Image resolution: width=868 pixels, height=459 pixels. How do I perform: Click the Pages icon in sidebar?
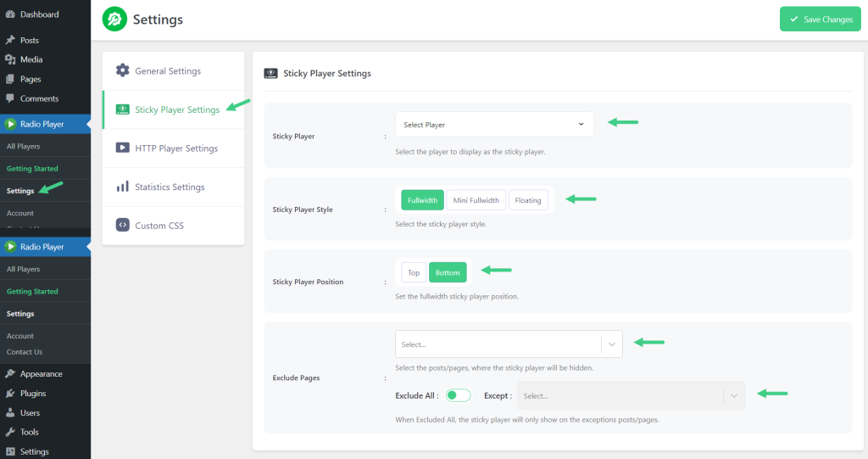coord(10,79)
